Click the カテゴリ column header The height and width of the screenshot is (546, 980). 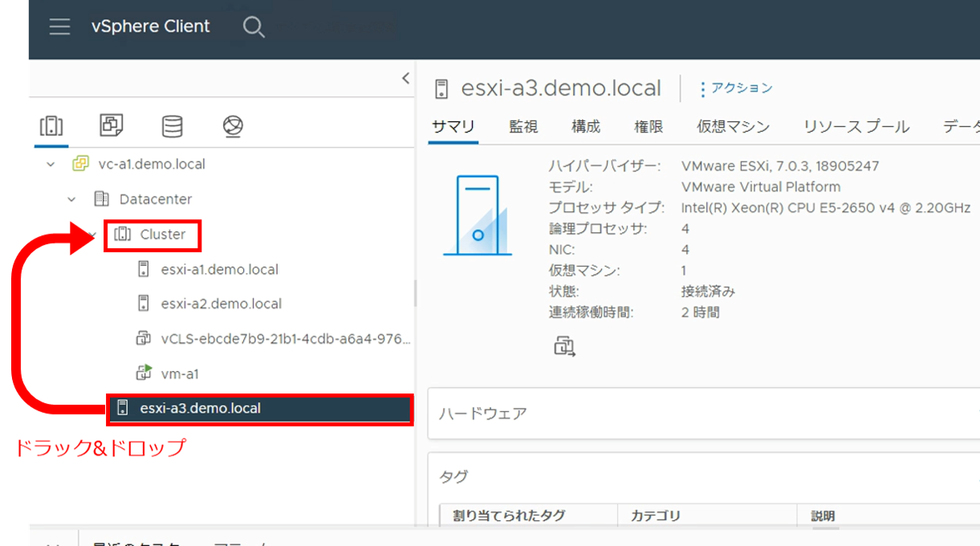[x=657, y=515]
